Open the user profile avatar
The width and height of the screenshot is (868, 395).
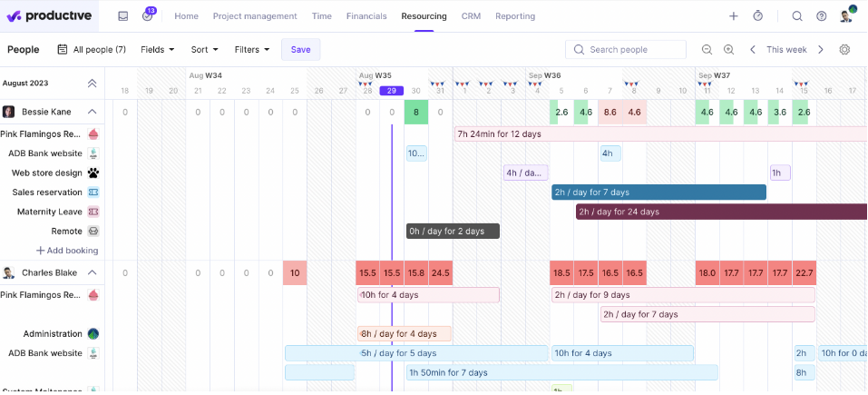[x=846, y=15]
